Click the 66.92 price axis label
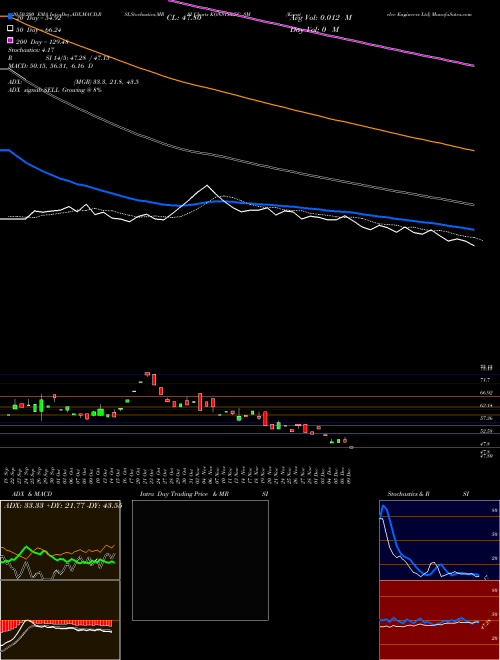 (486, 392)
